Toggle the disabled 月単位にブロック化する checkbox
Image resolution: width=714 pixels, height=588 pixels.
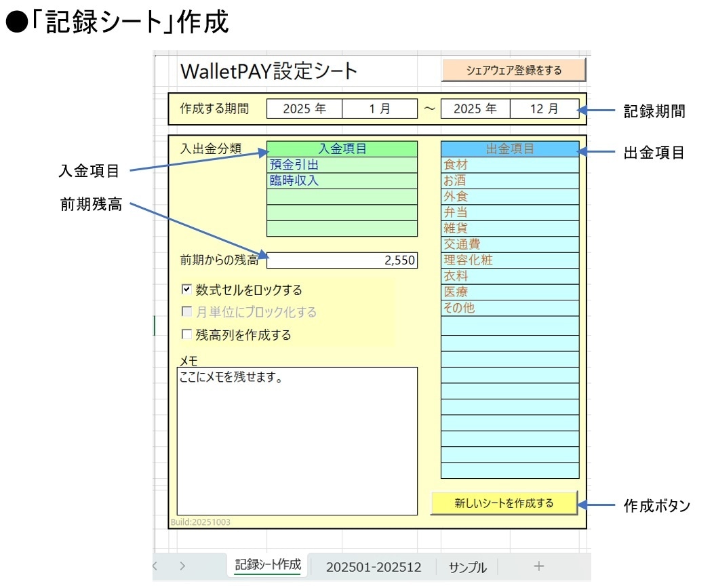(186, 311)
